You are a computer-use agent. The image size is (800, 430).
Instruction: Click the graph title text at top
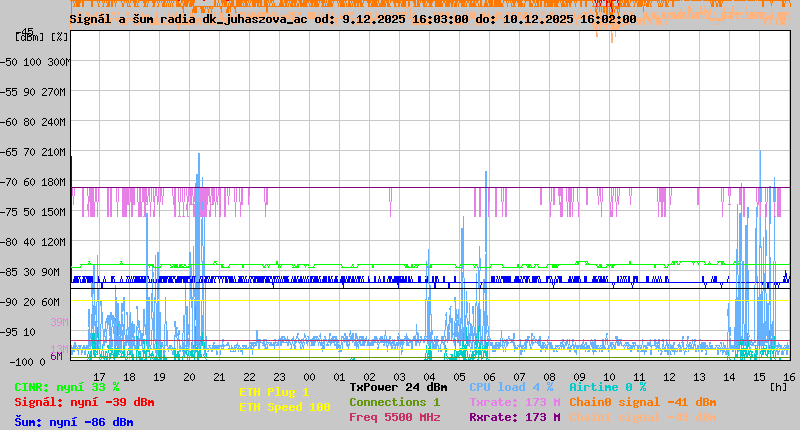tap(352, 19)
